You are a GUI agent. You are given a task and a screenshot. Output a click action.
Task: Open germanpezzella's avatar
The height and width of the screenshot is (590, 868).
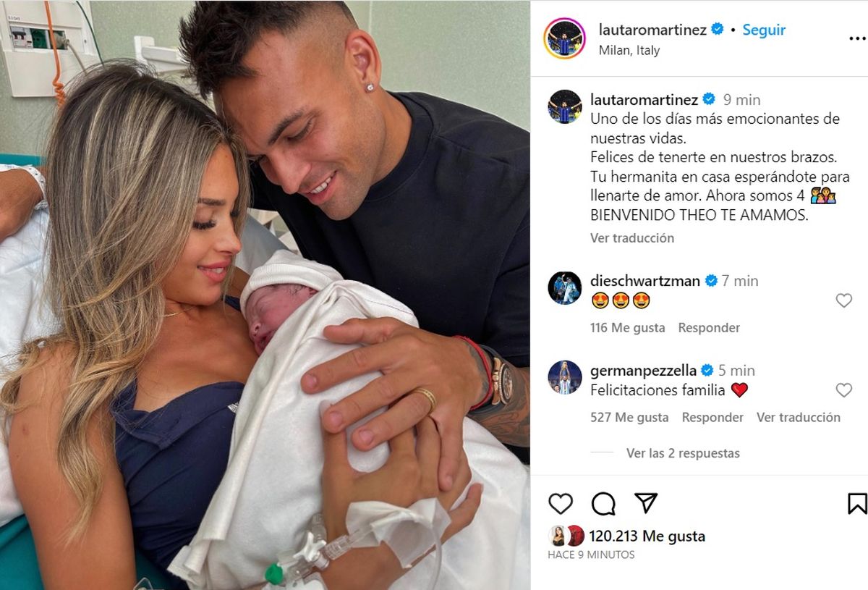565,377
